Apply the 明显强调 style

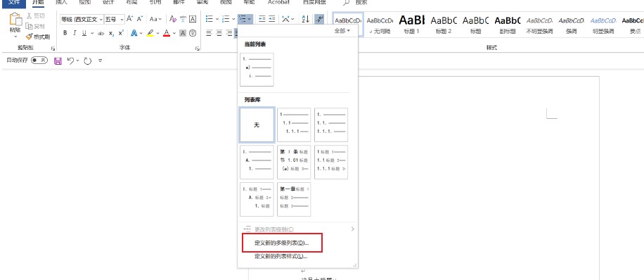603,24
